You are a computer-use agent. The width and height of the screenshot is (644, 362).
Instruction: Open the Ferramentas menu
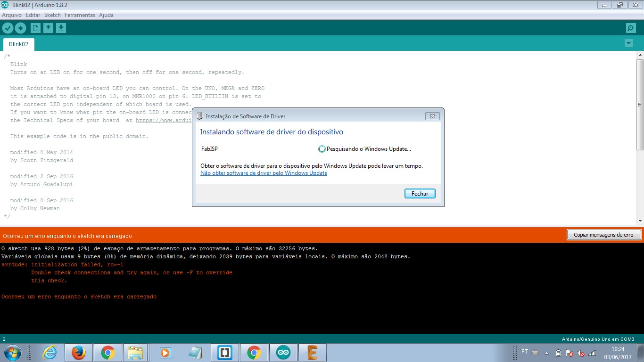(x=80, y=15)
